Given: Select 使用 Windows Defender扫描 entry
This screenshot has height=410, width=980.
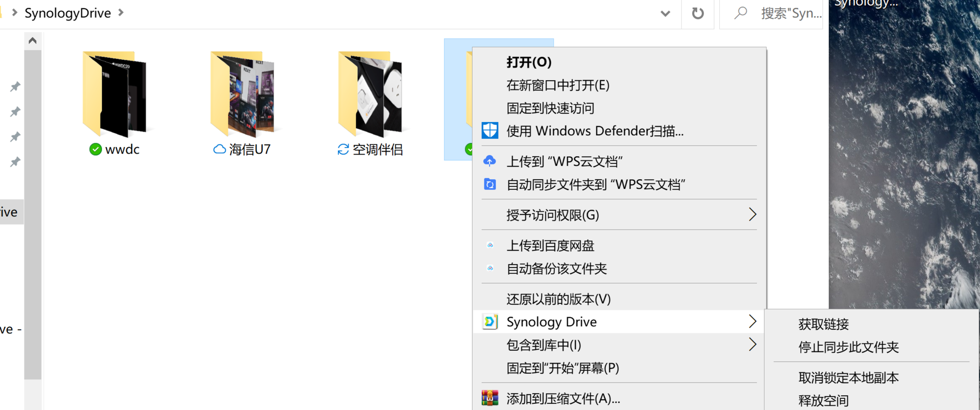Looking at the screenshot, I should coord(619,131).
